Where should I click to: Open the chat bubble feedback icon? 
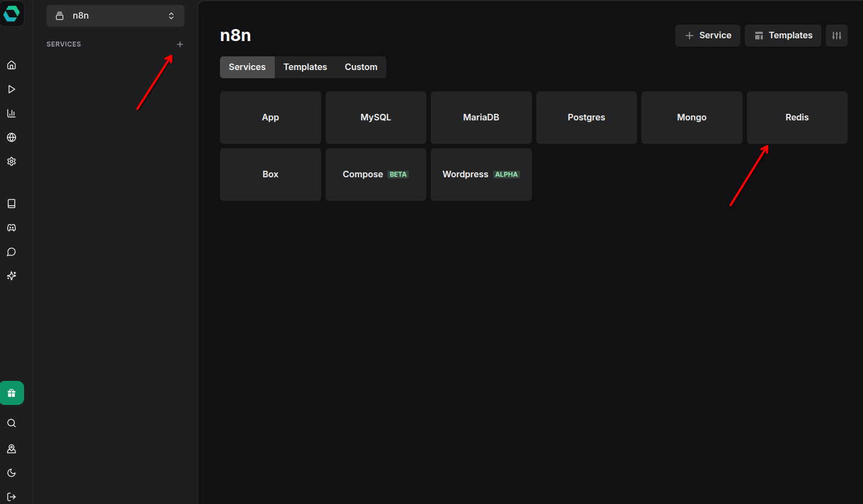tap(11, 252)
